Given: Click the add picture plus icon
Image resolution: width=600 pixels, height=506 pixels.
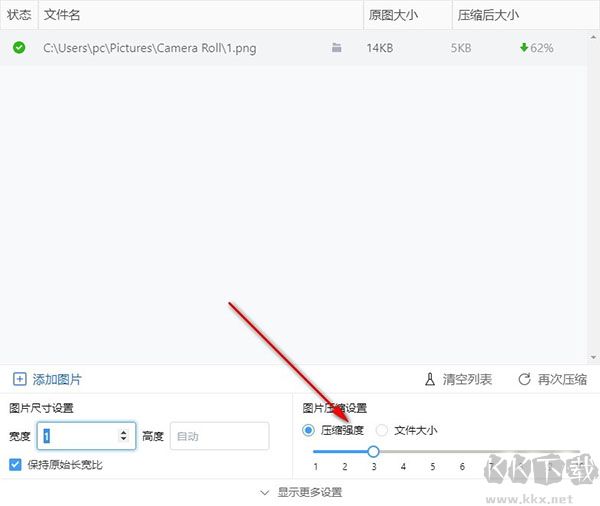Looking at the screenshot, I should pos(20,379).
